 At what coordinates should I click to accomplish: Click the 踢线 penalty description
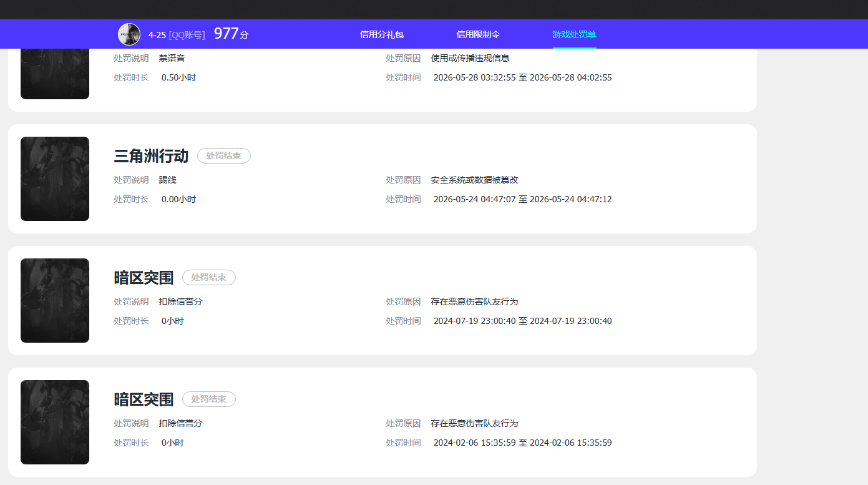pos(167,180)
